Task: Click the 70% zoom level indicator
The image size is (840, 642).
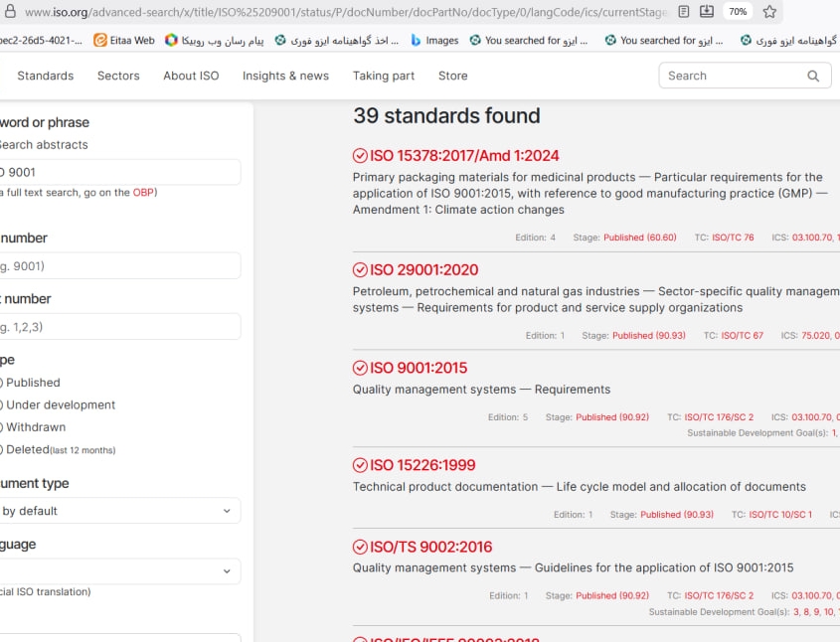Action: click(738, 12)
